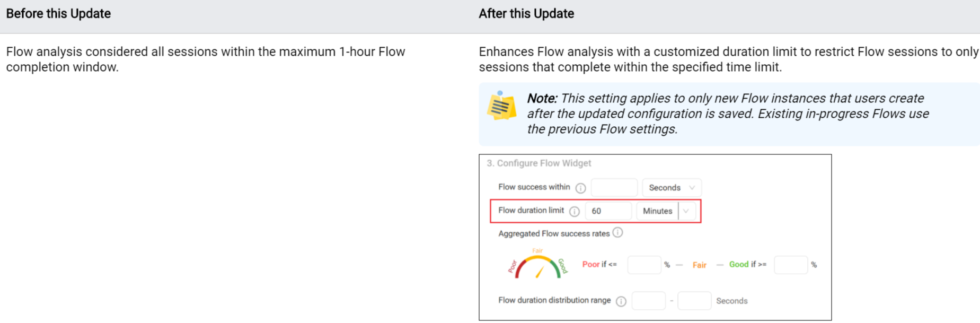
Task: Click the Before this Update column header
Action: click(58, 14)
